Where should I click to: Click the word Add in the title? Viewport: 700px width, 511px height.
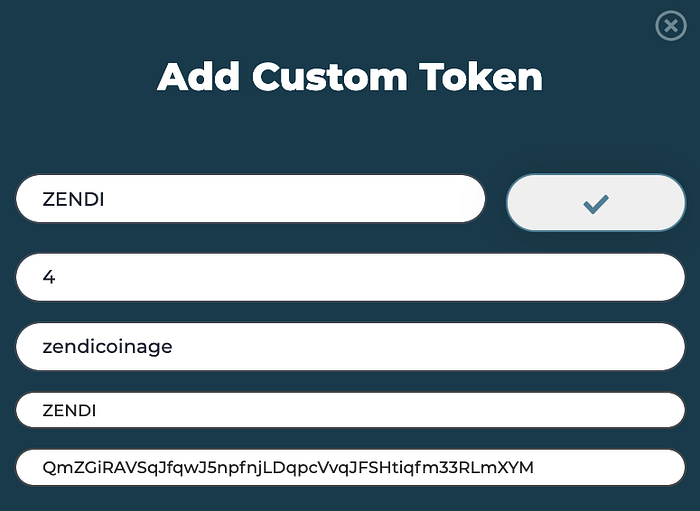click(199, 77)
